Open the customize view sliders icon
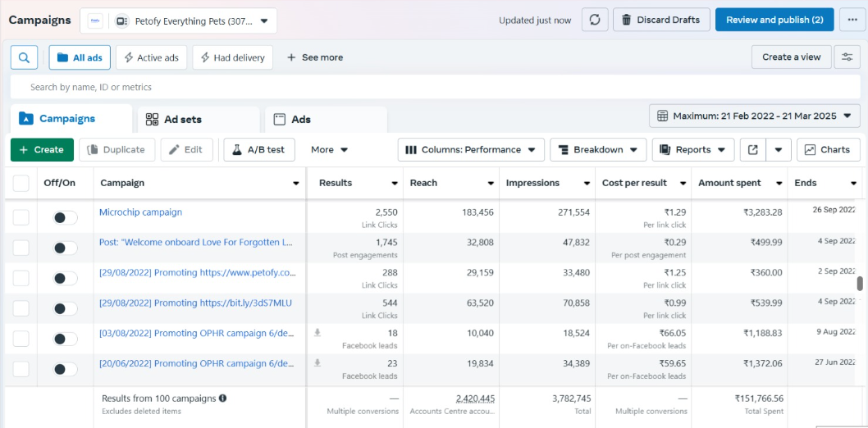 847,57
